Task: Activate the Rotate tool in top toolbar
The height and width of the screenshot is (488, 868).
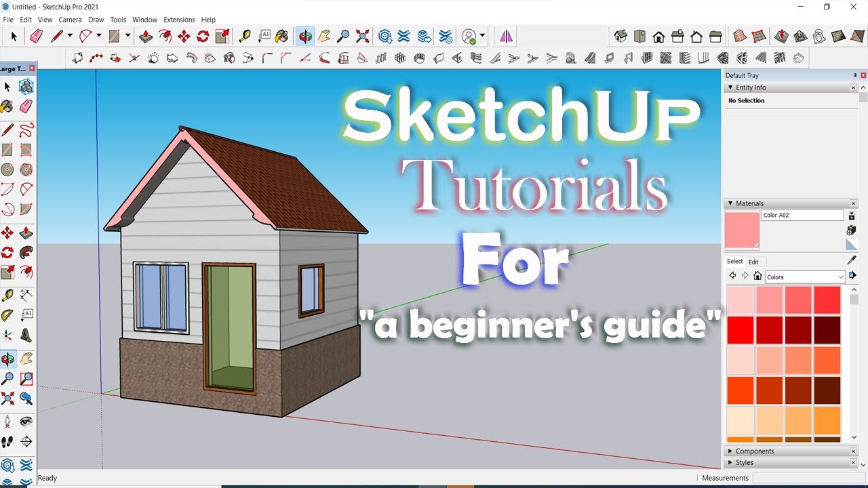Action: pos(203,37)
